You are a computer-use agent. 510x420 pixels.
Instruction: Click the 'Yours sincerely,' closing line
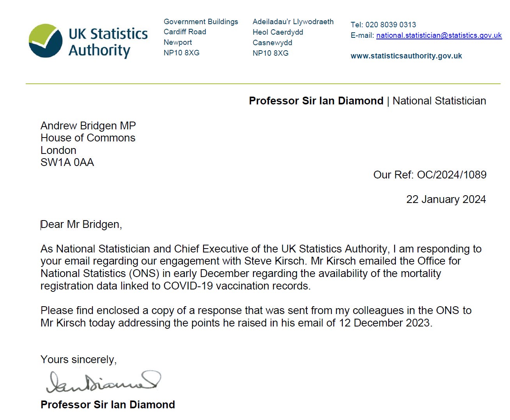click(78, 360)
